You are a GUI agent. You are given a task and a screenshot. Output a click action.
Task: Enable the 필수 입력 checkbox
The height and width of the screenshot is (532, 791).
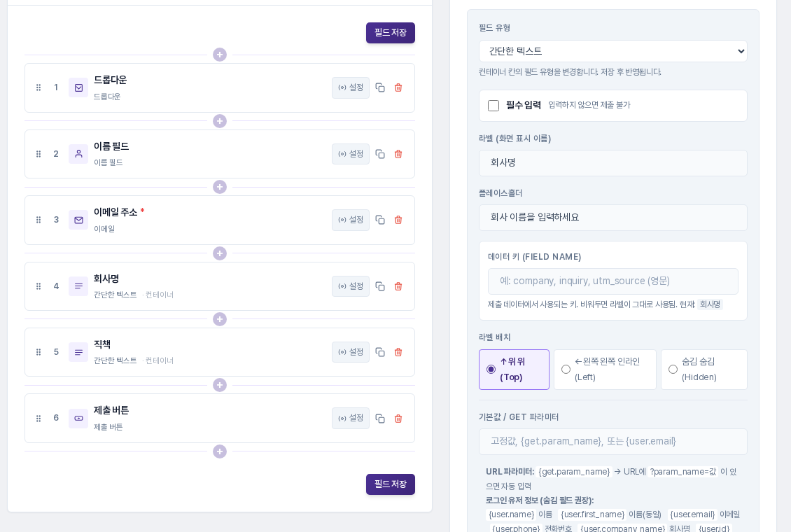[x=493, y=106]
